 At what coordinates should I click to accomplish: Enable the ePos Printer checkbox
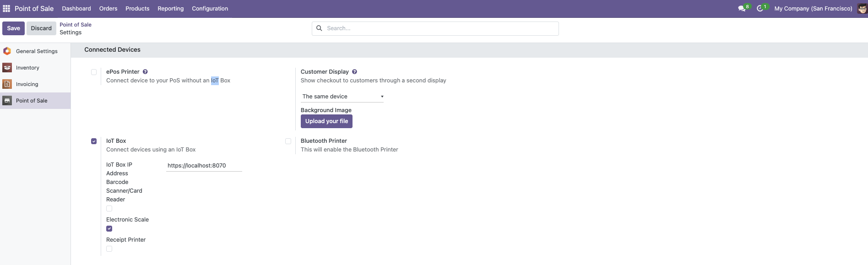[x=94, y=72]
